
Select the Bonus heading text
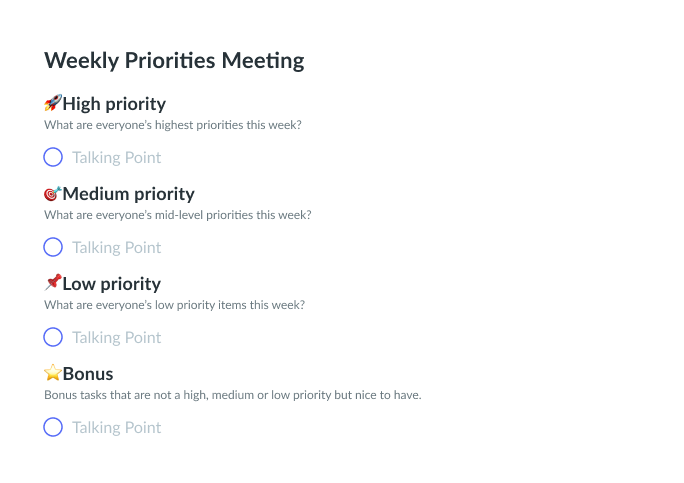click(x=88, y=374)
